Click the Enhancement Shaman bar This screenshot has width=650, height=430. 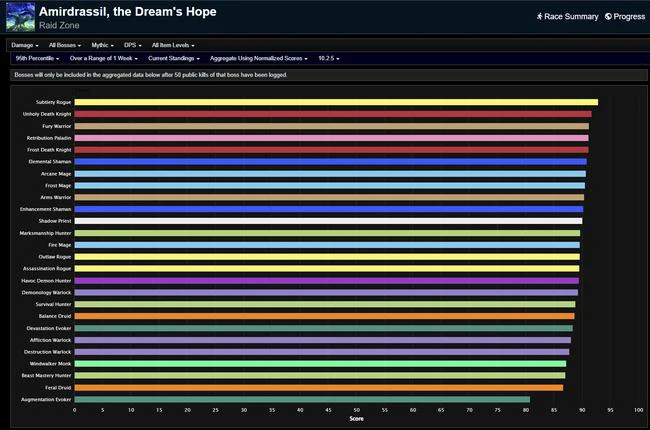(329, 209)
